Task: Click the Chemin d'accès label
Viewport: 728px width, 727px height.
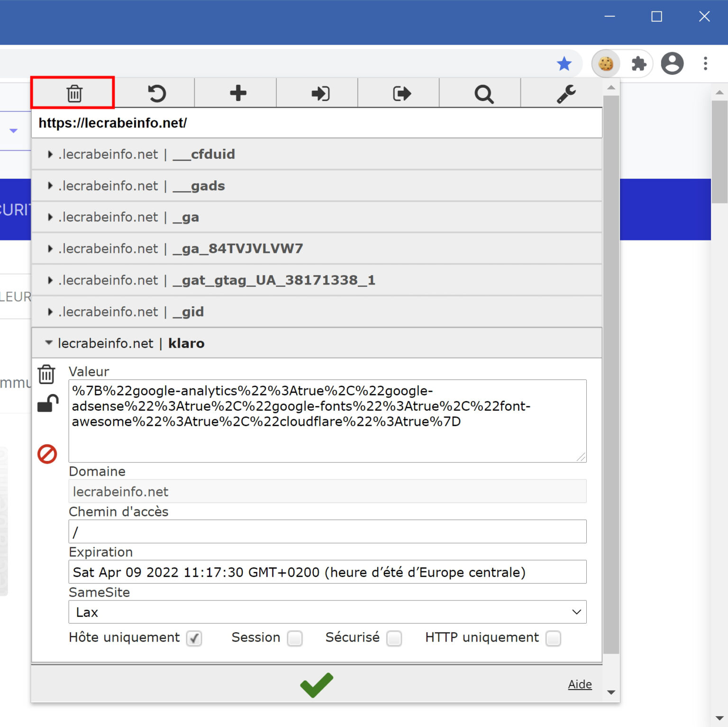Action: pyautogui.click(x=118, y=511)
